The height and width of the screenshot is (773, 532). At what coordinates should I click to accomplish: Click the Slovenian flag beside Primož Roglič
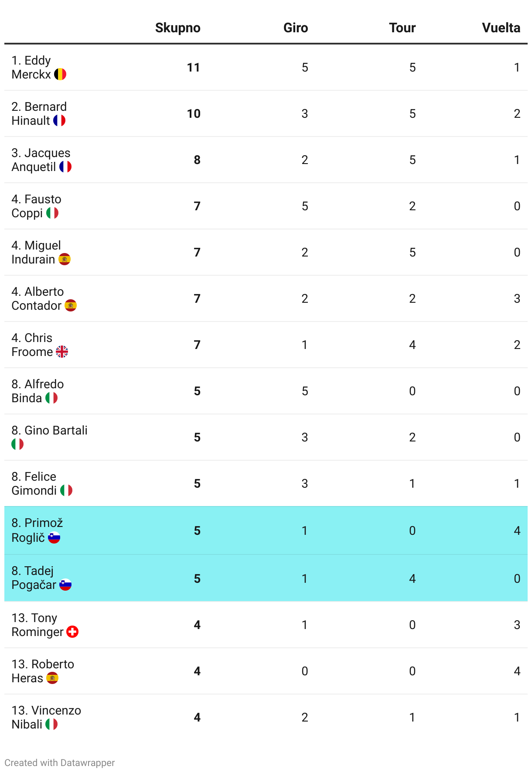pos(54,537)
